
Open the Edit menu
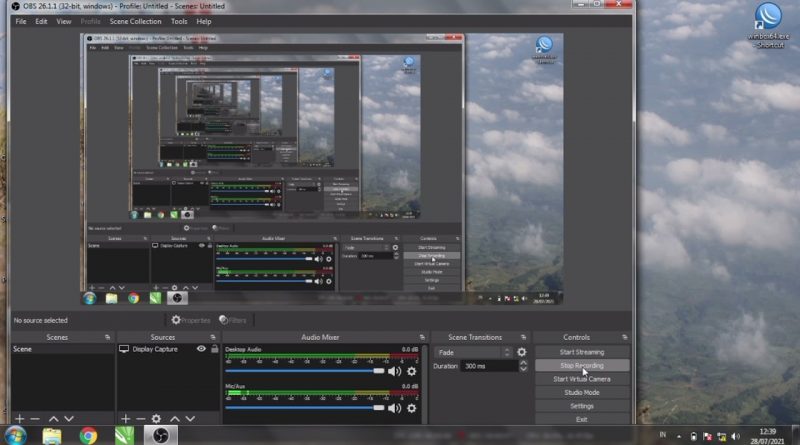click(41, 21)
